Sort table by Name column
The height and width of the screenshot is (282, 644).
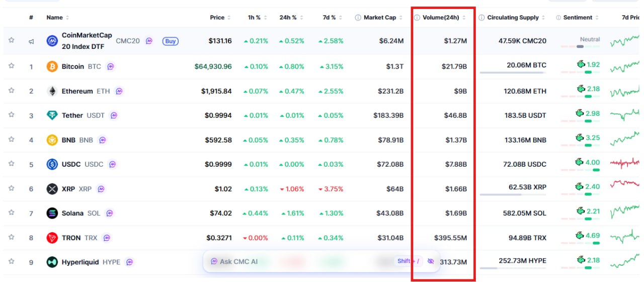click(x=58, y=18)
